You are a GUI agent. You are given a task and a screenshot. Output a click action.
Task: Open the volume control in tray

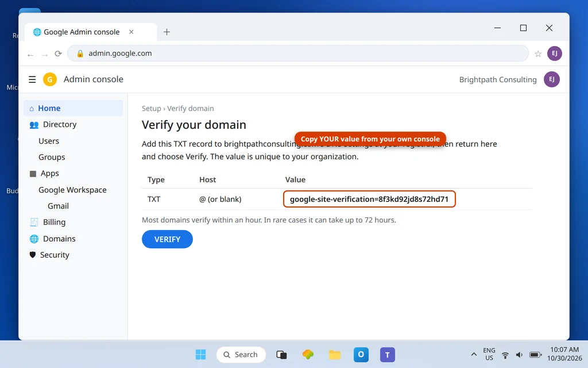[519, 355]
